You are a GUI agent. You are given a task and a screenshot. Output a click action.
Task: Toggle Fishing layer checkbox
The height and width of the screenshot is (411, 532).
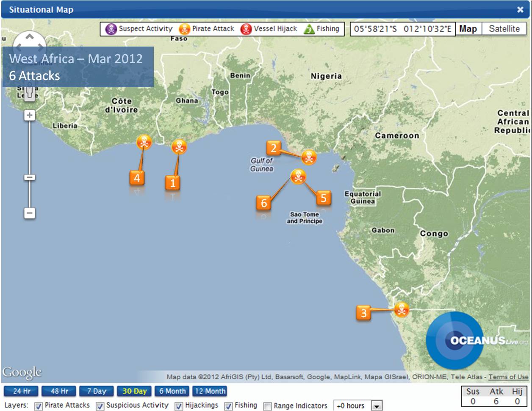click(x=229, y=406)
